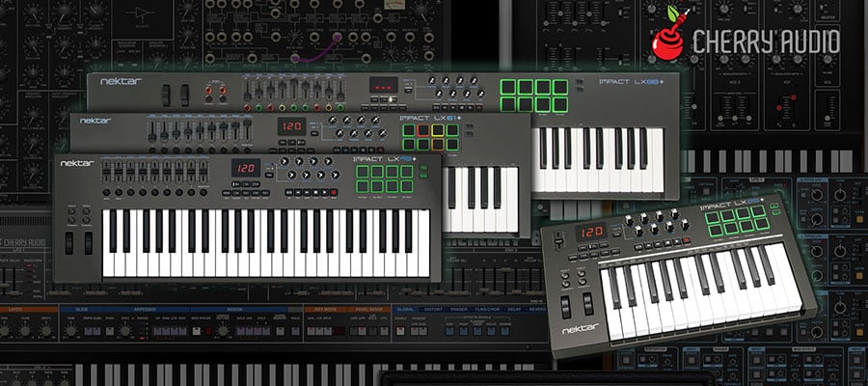Click the right modulation wheel on the LX25+
The width and height of the screenshot is (868, 386).
pos(588,303)
